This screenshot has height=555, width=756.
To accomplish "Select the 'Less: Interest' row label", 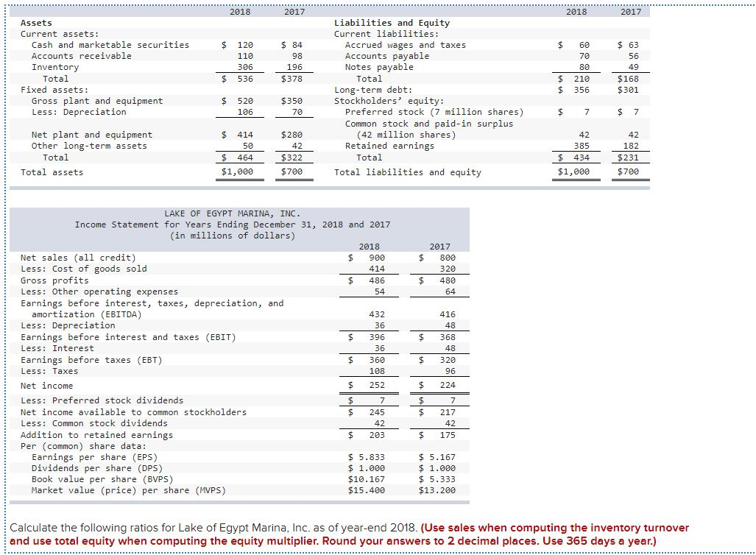I will coord(57,348).
